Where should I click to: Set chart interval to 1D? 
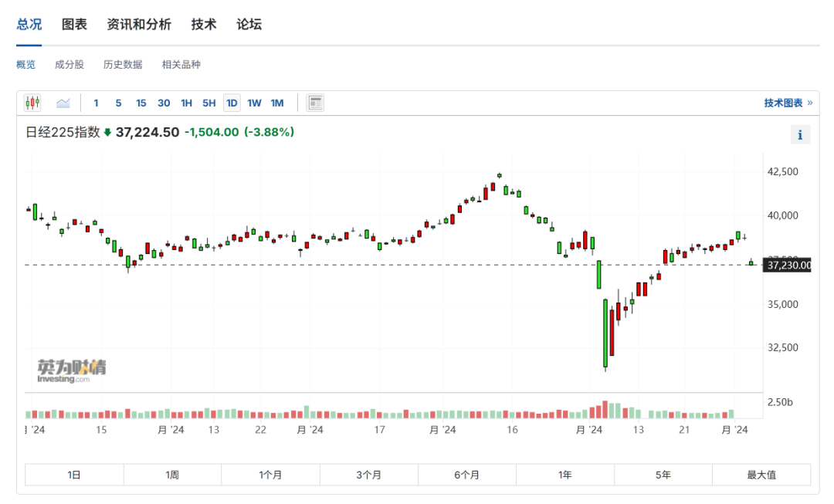pyautogui.click(x=232, y=103)
